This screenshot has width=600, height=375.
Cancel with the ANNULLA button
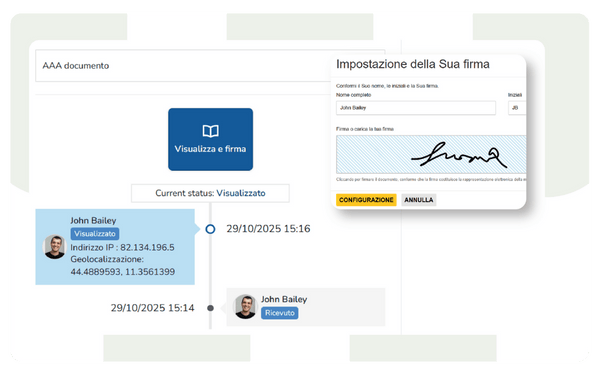[419, 200]
